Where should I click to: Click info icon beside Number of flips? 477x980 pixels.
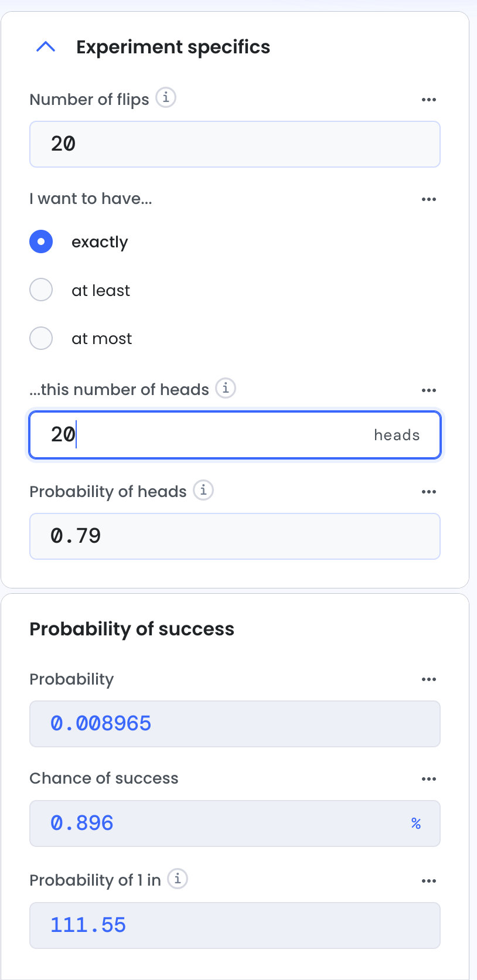pos(166,97)
